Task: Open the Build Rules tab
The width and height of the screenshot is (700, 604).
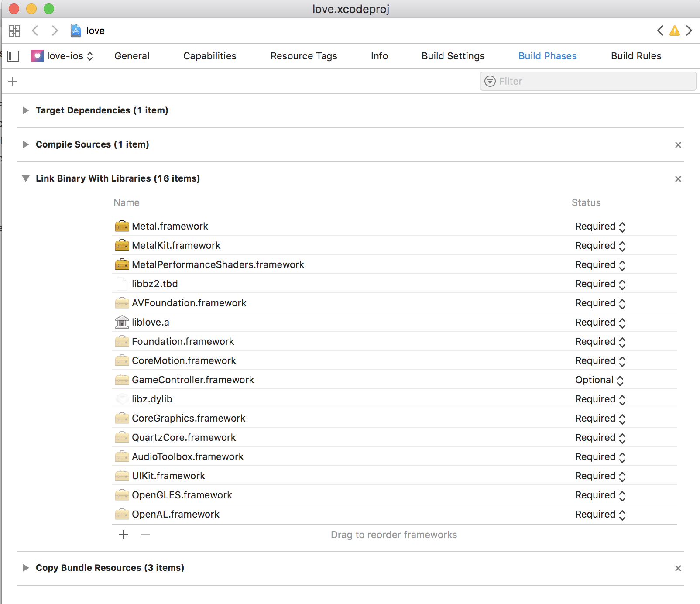Action: point(636,56)
